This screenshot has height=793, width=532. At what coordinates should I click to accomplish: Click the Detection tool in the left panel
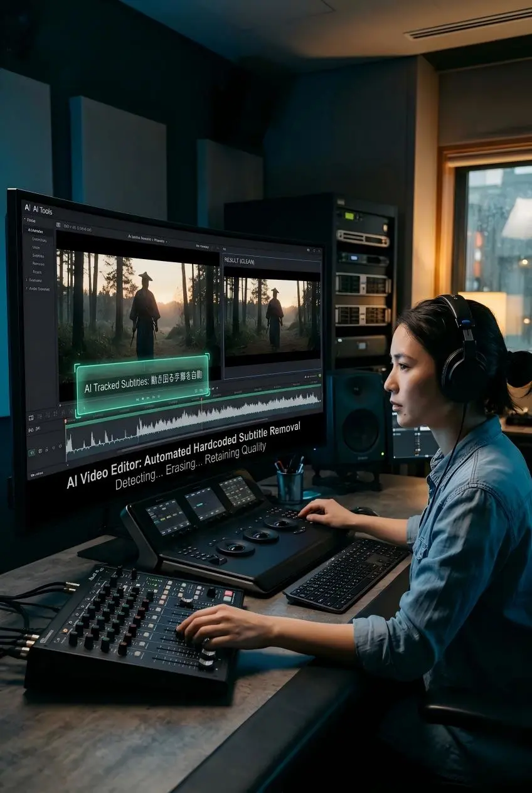click(38, 238)
